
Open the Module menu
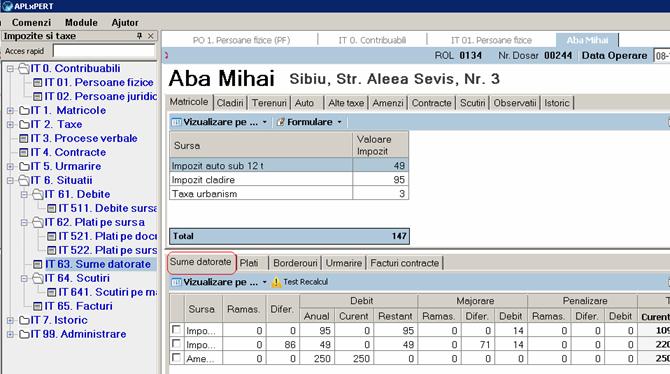click(x=81, y=22)
